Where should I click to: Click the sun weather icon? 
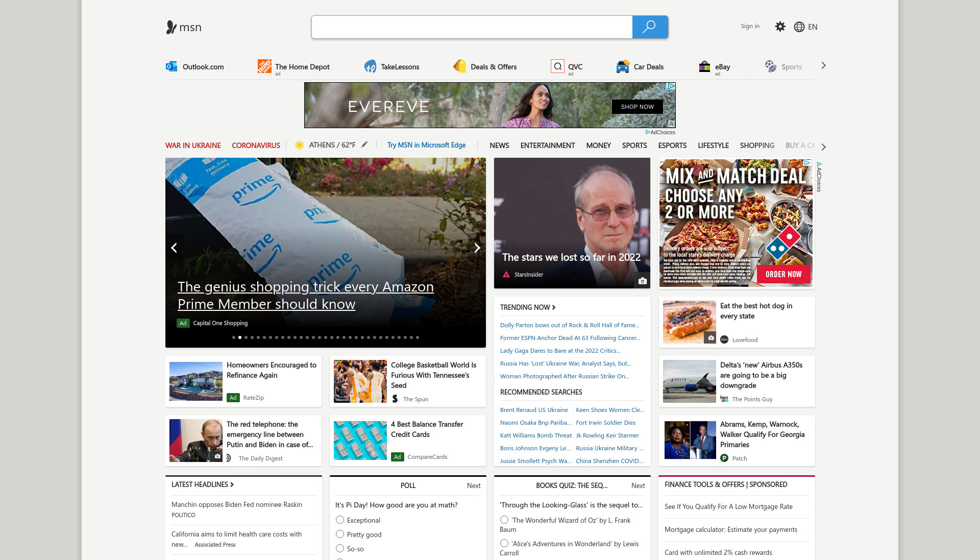click(x=300, y=145)
